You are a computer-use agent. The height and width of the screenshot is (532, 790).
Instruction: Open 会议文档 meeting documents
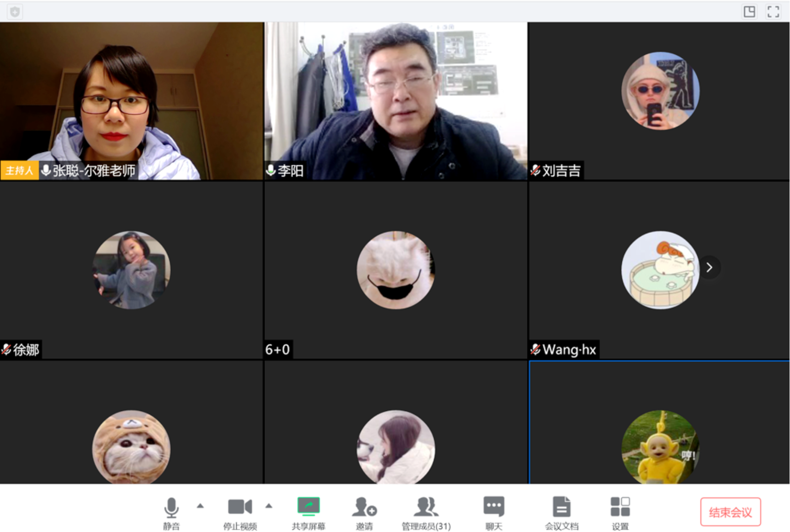562,513
